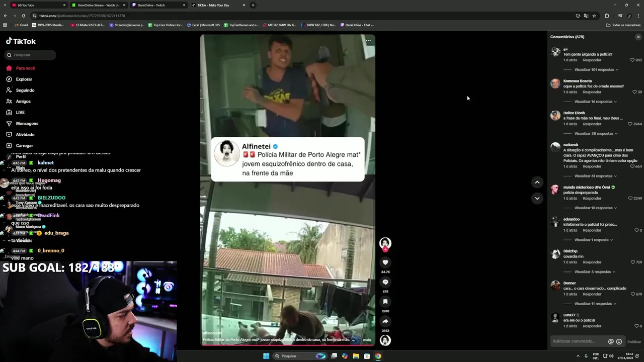The image size is (644, 362).
Task: Click the browser back arrow
Action: point(5,16)
